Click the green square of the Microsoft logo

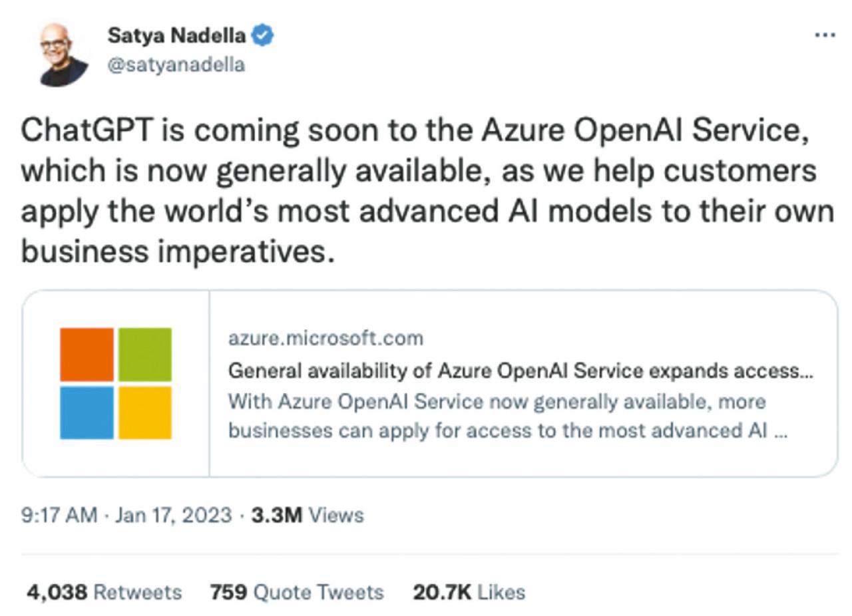pyautogui.click(x=145, y=354)
